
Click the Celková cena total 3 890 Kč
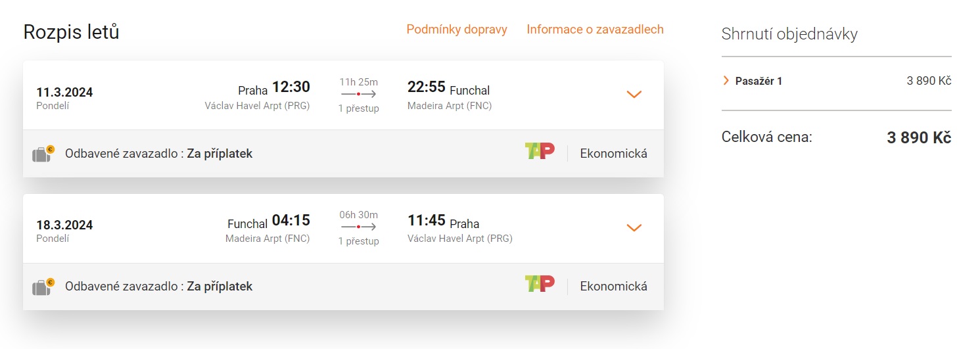(919, 138)
